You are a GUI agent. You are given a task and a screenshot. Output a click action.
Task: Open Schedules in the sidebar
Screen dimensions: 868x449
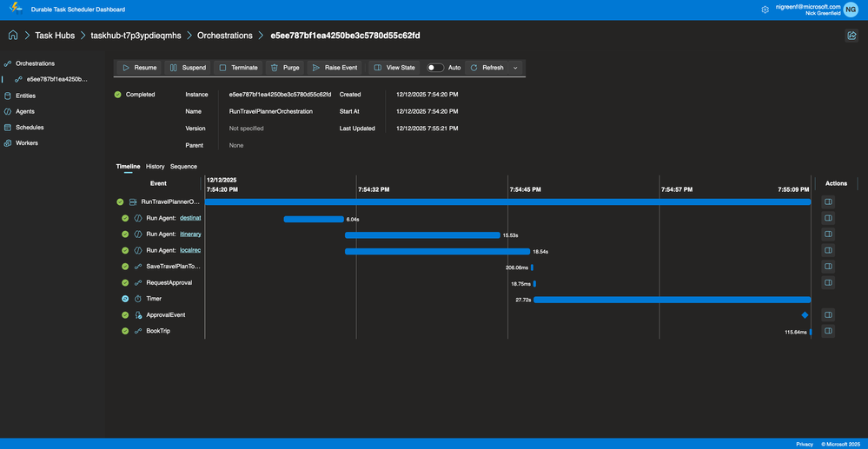[30, 128]
